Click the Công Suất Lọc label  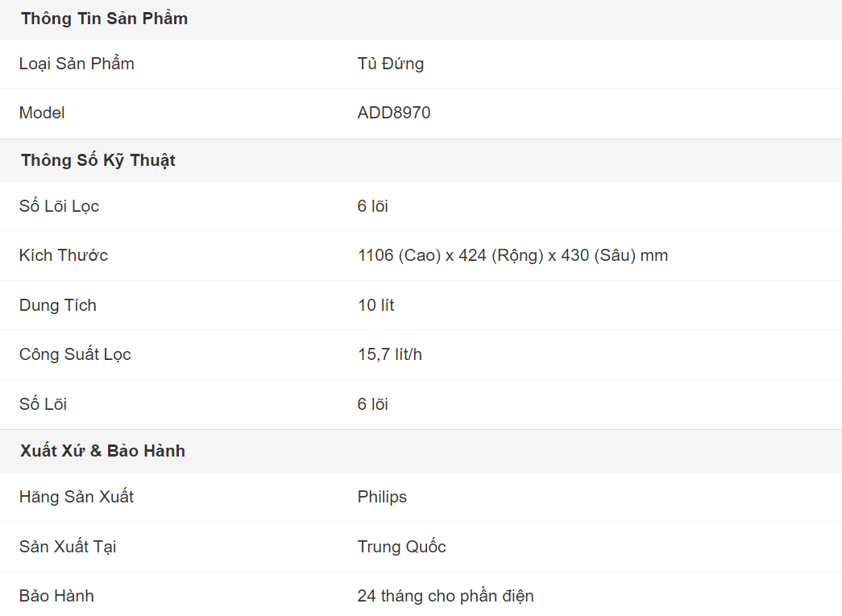(75, 354)
